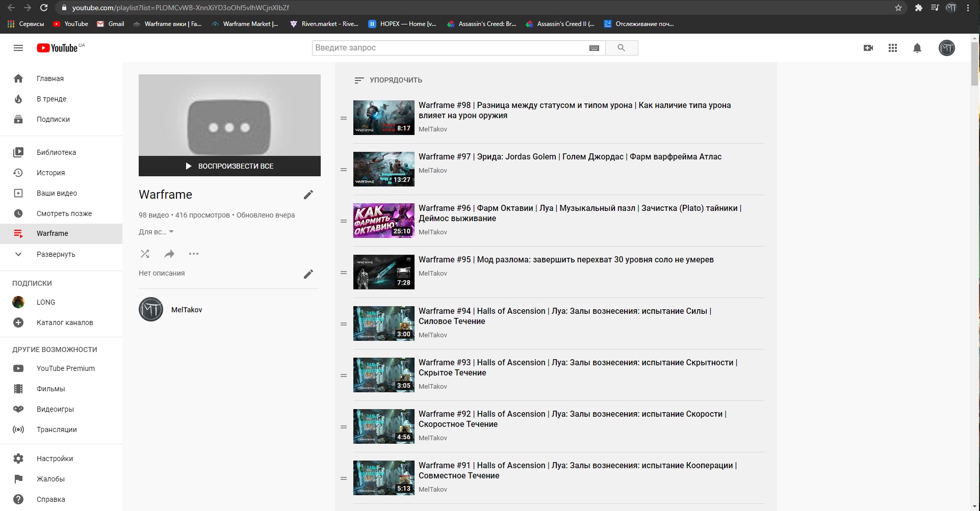
Task: Shuffle the playlist
Action: [x=145, y=254]
